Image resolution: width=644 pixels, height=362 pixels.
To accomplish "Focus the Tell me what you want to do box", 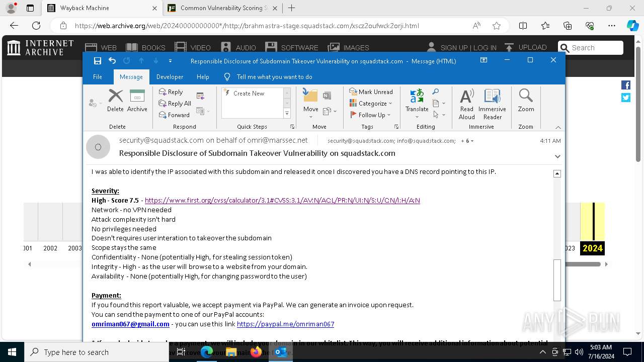I will 274,77.
